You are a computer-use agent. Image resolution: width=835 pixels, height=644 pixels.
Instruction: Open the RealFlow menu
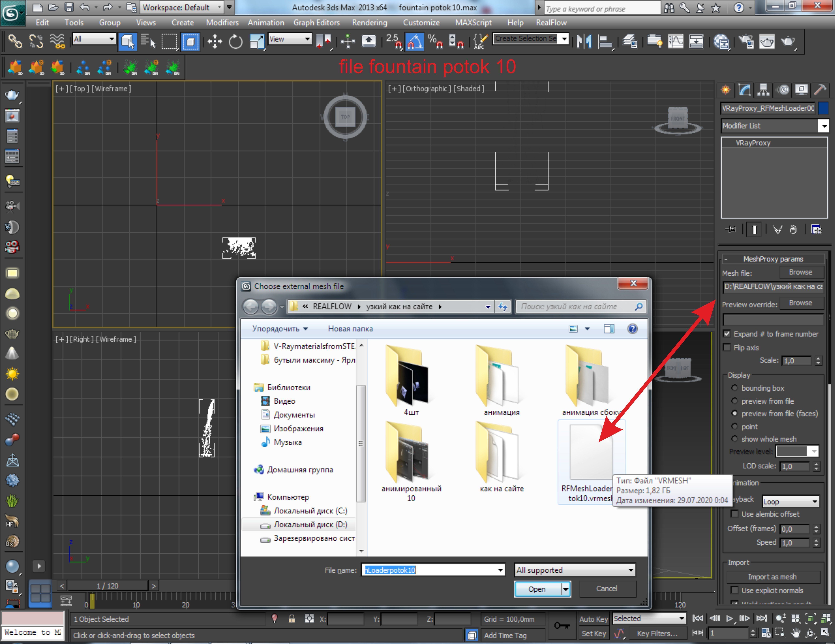tap(551, 23)
